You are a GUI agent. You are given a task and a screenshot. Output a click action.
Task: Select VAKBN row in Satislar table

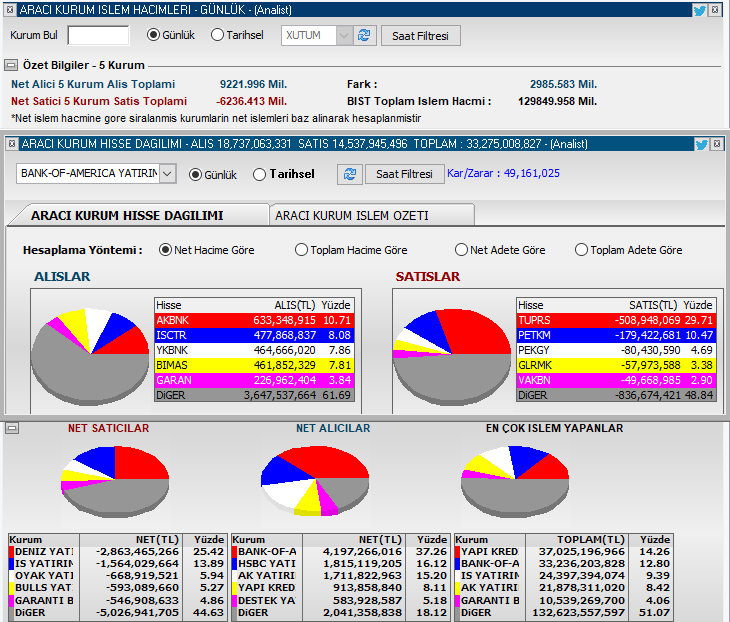(616, 380)
